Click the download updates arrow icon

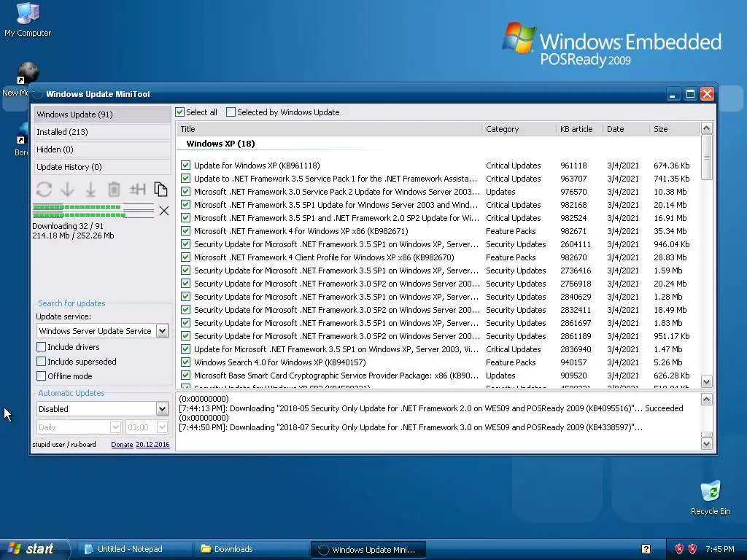(x=68, y=189)
